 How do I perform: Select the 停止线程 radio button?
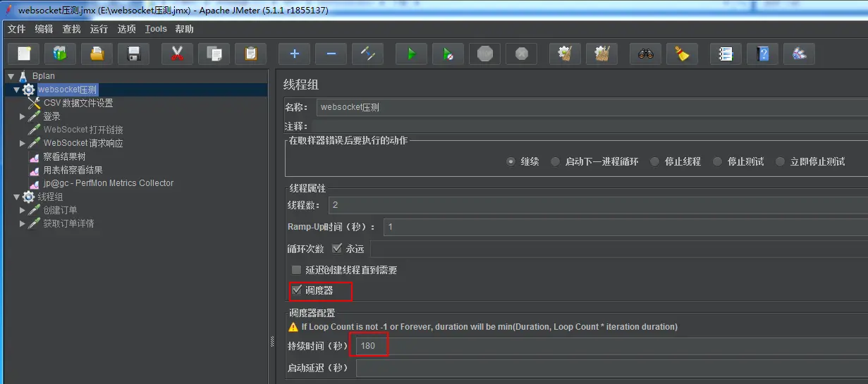click(654, 161)
